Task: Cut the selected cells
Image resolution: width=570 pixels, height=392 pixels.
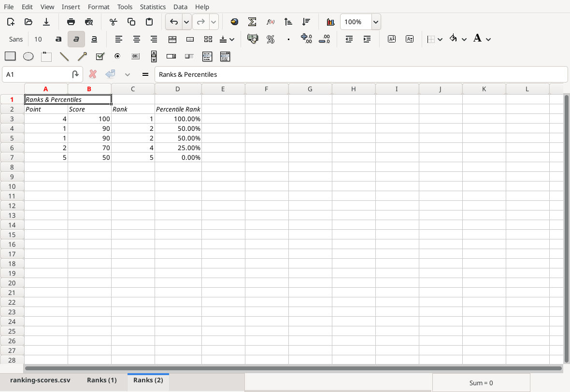Action: (x=114, y=22)
